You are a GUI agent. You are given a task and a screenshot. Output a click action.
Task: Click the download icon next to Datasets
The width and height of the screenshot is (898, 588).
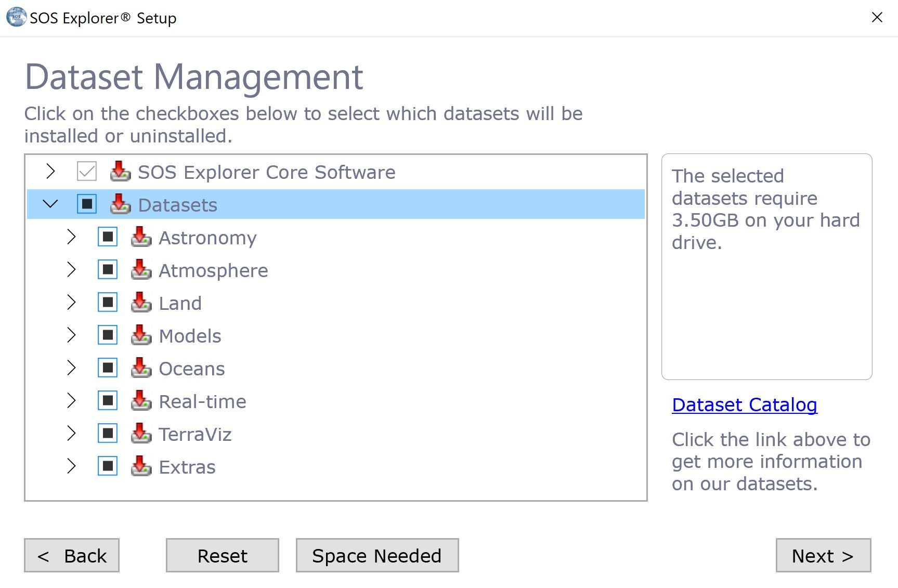[120, 204]
